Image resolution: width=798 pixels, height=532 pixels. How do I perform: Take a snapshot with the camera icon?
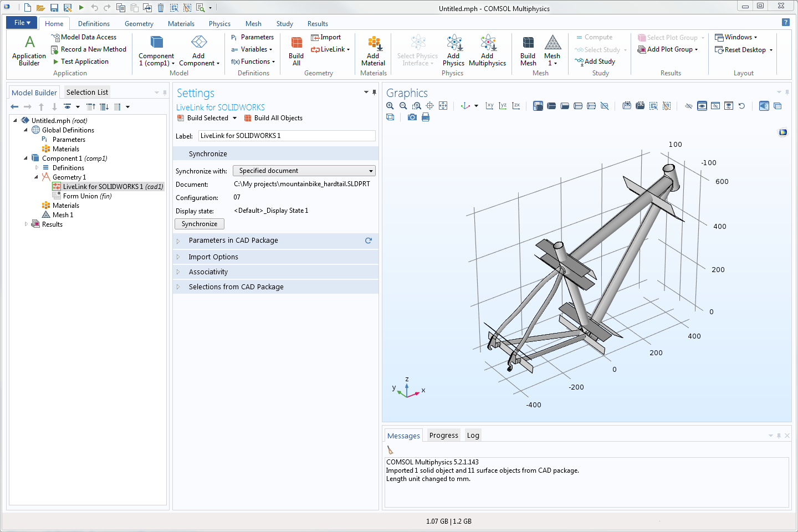(412, 117)
